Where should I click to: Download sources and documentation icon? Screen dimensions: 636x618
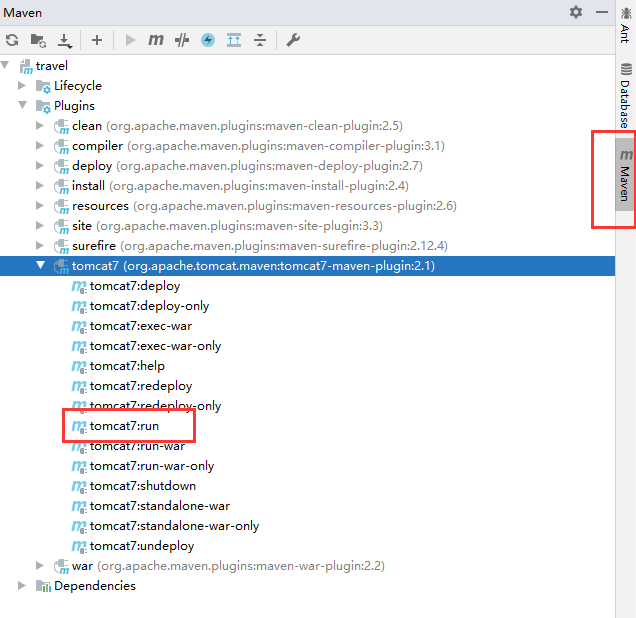click(x=64, y=41)
